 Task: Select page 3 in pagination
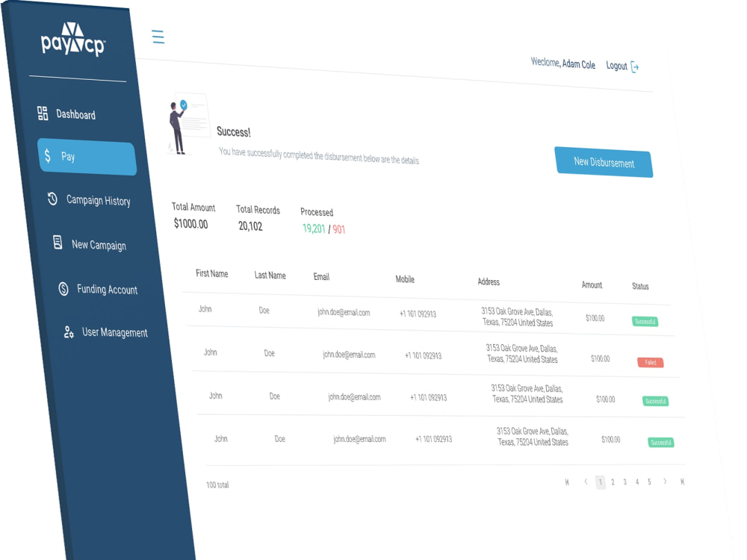(624, 482)
